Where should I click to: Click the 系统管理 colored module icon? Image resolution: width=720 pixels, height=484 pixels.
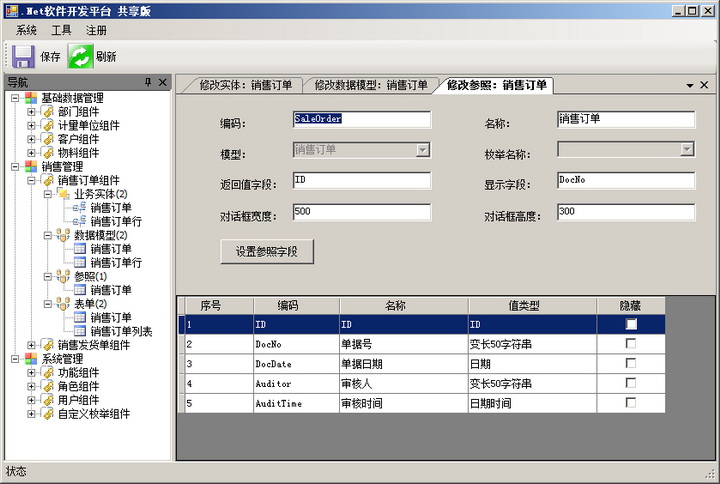click(31, 359)
